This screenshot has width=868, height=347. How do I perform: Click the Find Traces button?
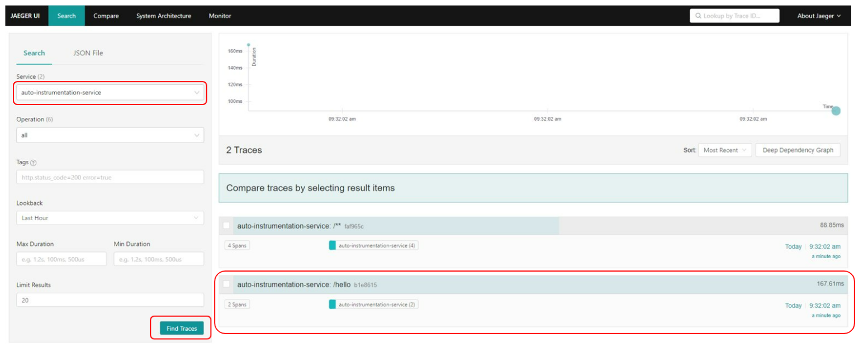pos(182,329)
